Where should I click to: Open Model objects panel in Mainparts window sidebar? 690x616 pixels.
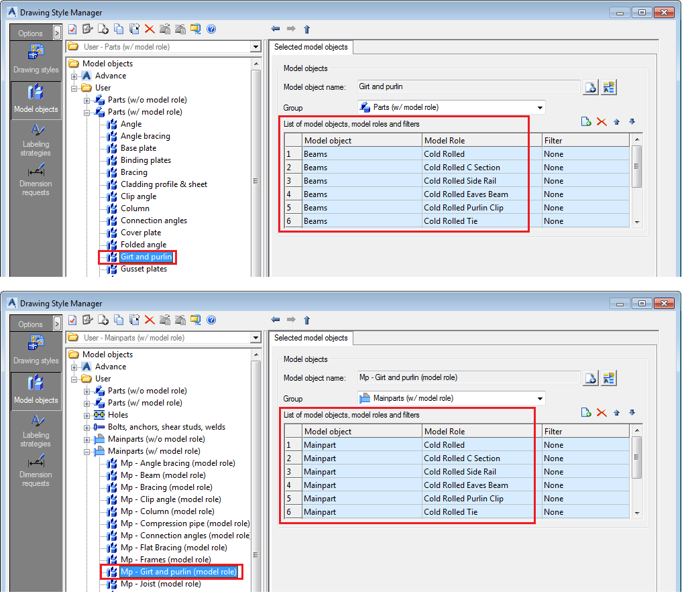[36, 391]
